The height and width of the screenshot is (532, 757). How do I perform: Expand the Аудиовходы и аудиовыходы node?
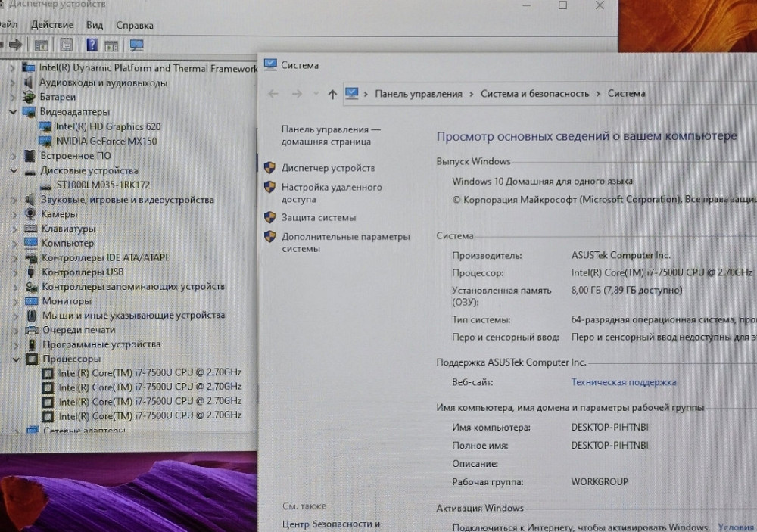[13, 82]
